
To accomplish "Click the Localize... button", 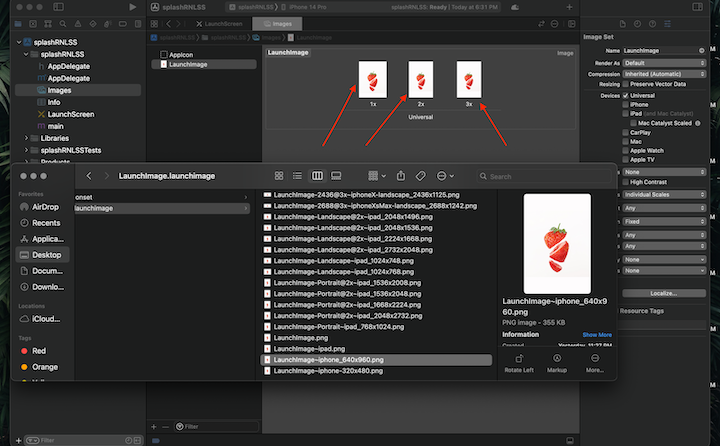I will tap(663, 293).
